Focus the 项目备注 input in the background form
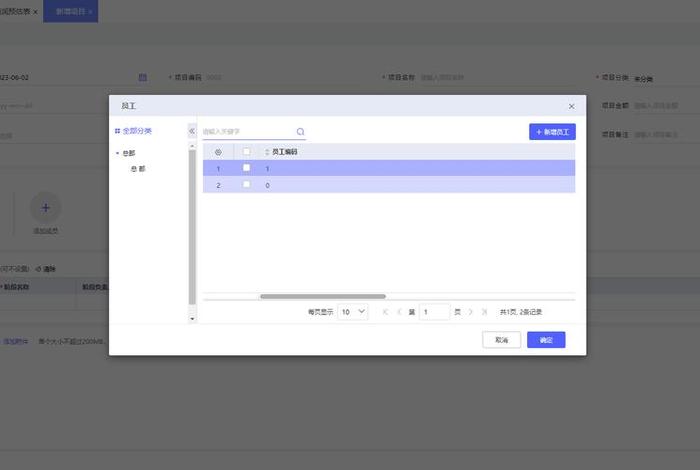The image size is (700, 470). (x=665, y=134)
